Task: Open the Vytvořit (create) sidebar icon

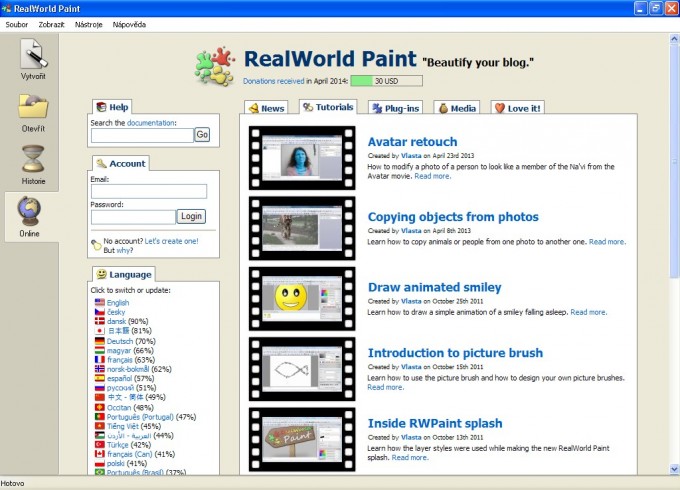Action: [x=33, y=59]
